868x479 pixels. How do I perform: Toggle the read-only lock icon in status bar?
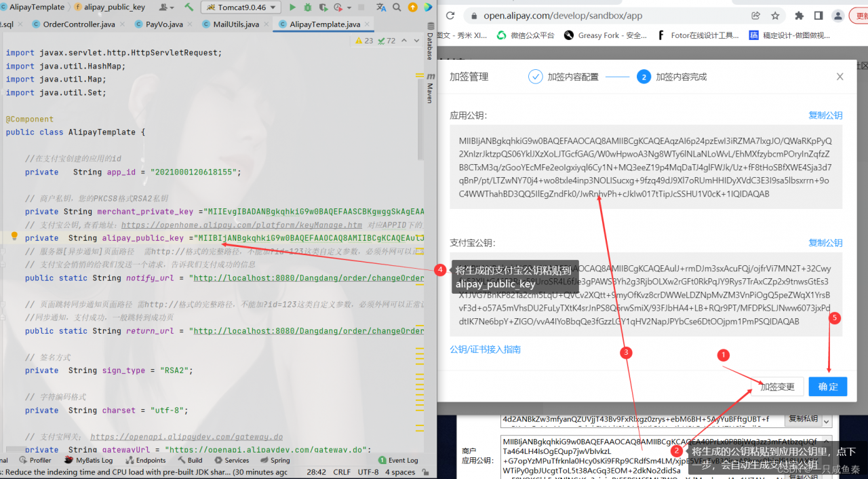tap(425, 472)
